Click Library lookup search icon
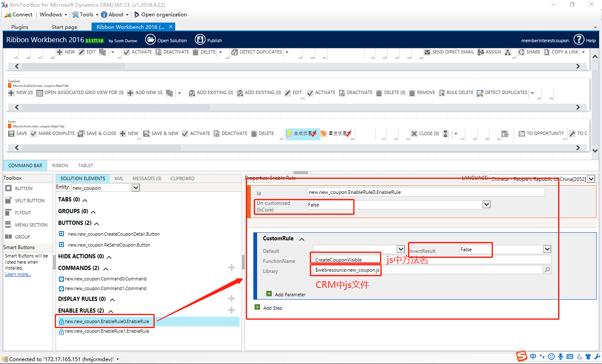602x364 pixels. (x=547, y=270)
